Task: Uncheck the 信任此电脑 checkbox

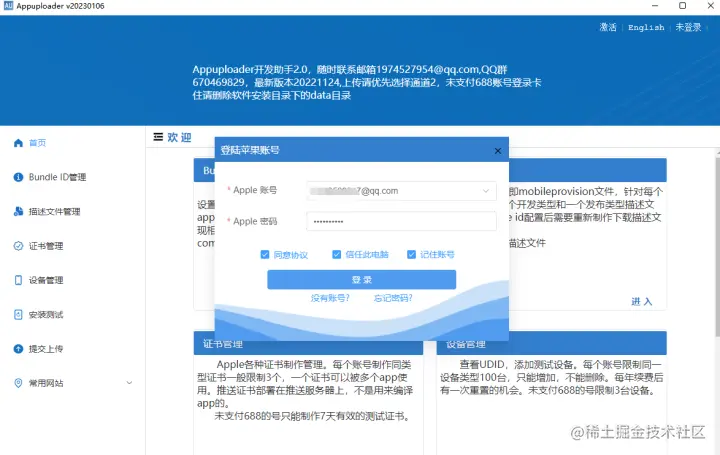Action: 337,254
